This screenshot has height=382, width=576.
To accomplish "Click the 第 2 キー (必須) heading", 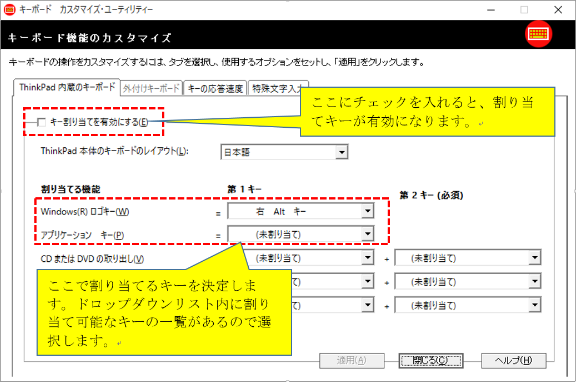I will [431, 195].
